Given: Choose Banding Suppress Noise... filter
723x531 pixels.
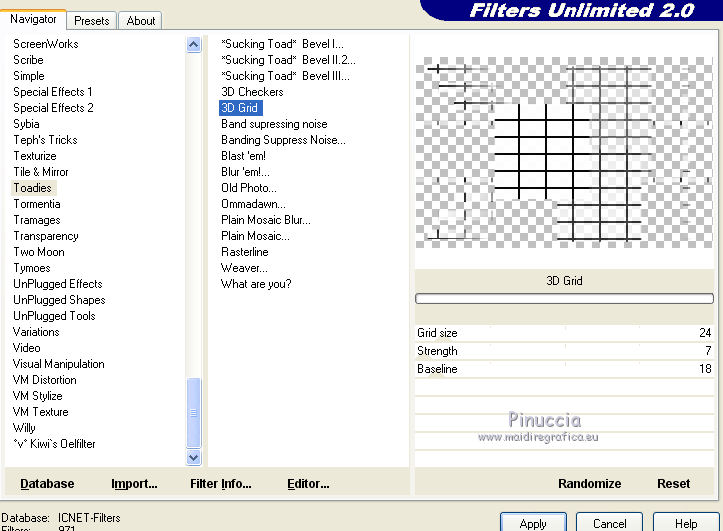Looking at the screenshot, I should [x=283, y=140].
